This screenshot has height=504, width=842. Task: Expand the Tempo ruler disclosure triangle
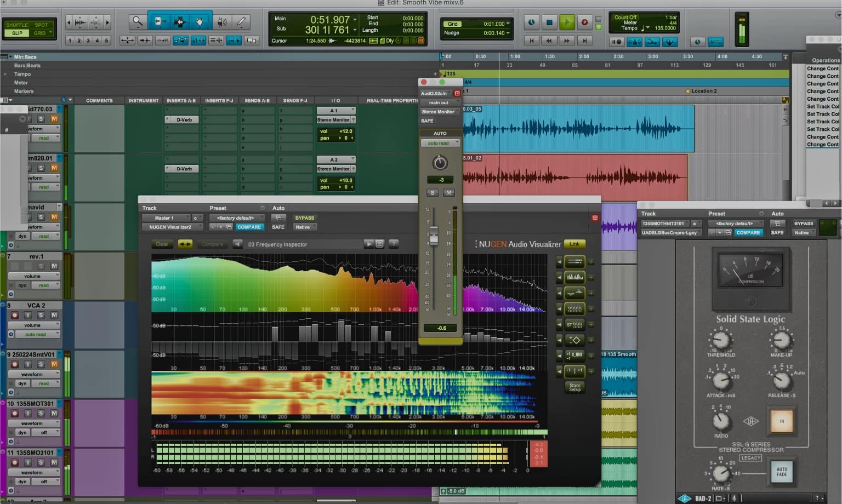(x=5, y=74)
